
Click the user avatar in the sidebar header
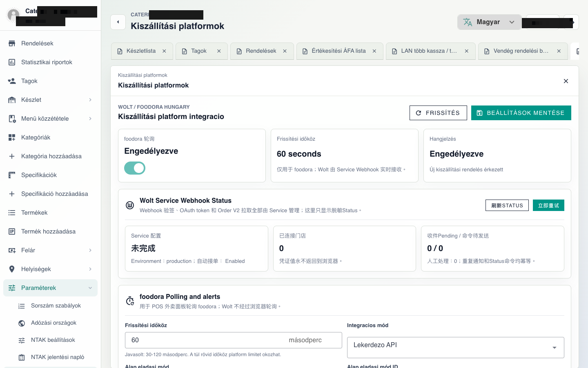coord(13,15)
